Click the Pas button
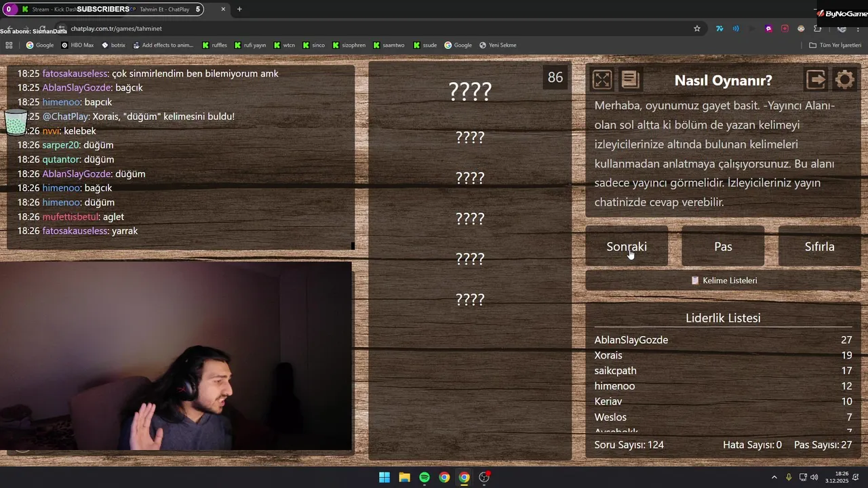Viewport: 868px width, 488px height. coord(723,247)
